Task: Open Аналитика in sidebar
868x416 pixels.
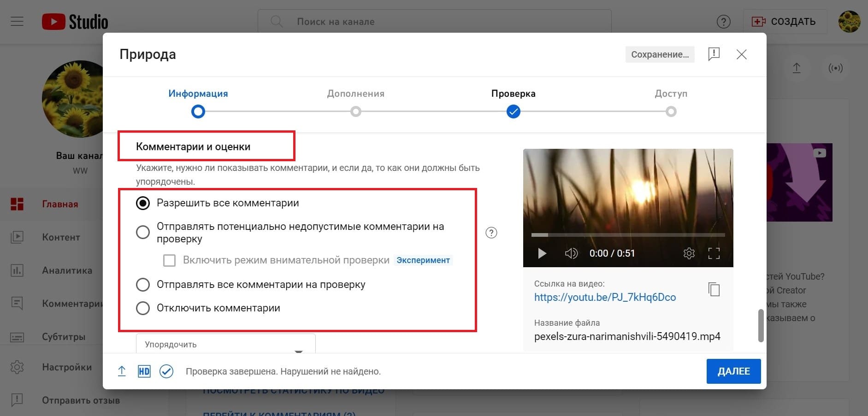Action: [67, 270]
